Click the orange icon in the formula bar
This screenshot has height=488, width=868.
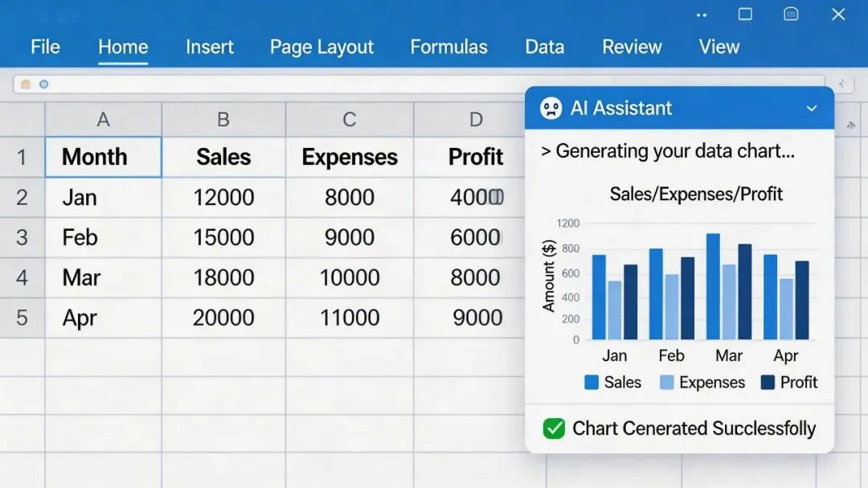26,84
